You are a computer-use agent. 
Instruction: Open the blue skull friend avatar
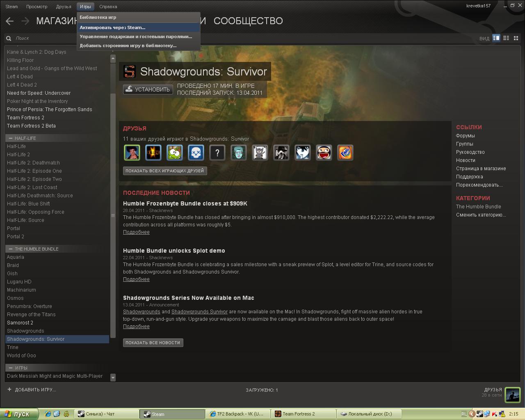pos(196,153)
